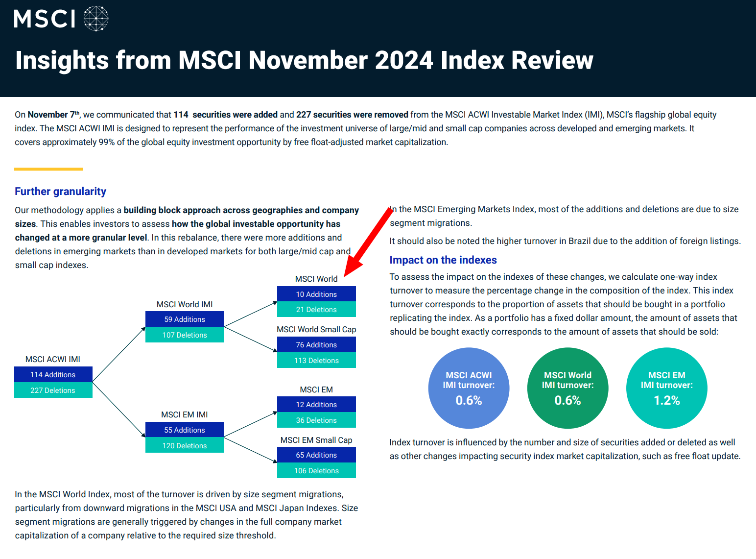Screen dimensions: 756x559
Task: Select the Further granularity heading
Action: (60, 192)
